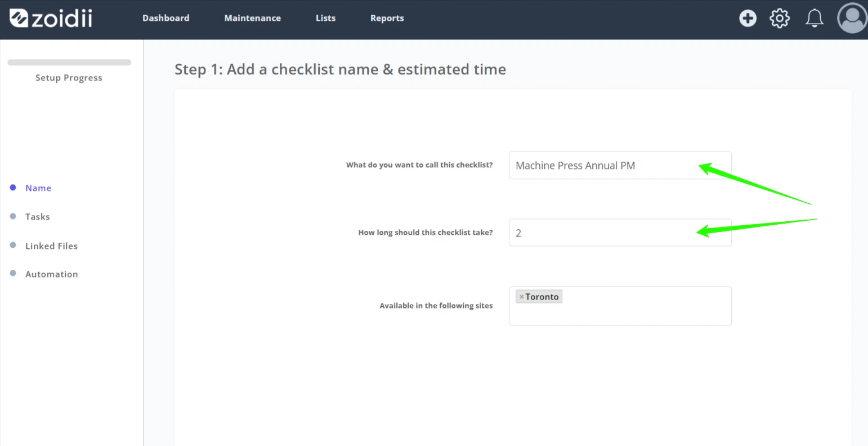Go to the Tasks setup step
Image resolution: width=868 pixels, height=446 pixels.
[x=38, y=217]
